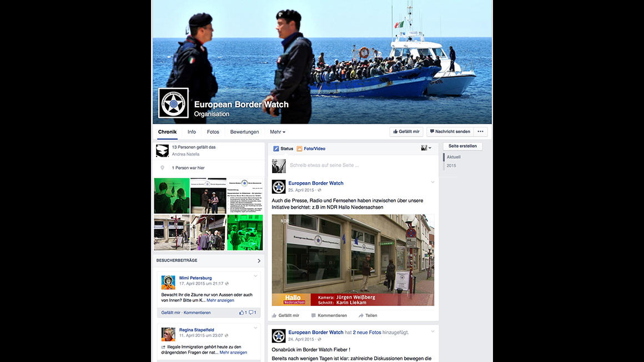The width and height of the screenshot is (644, 362).
Task: Open the Bewertungen tab
Action: pyautogui.click(x=244, y=132)
